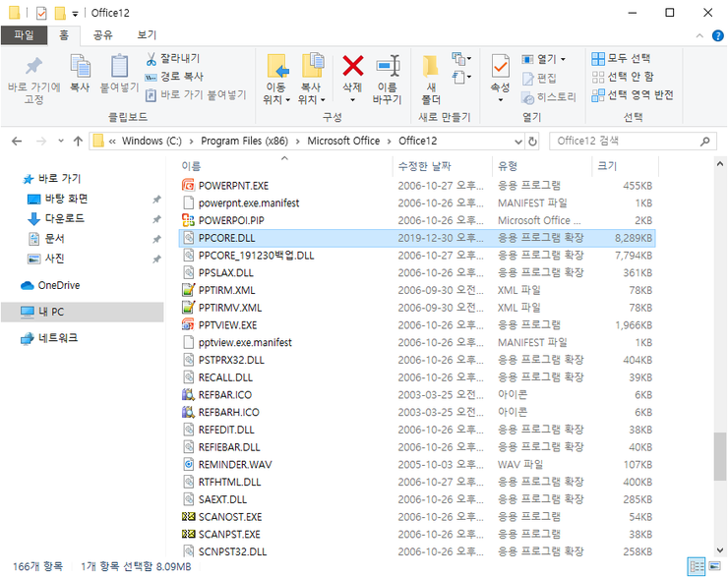
Task: Switch to the View (보기) ribbon tab
Action: (147, 35)
